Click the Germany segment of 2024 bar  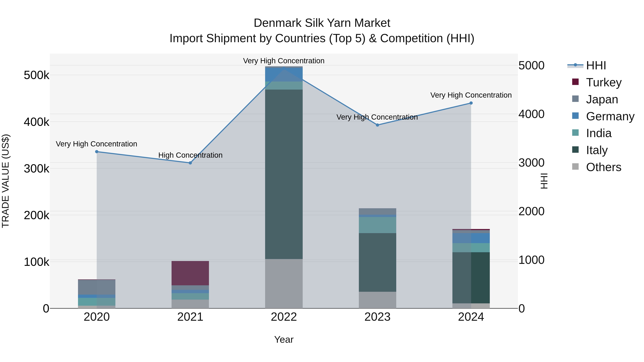tap(471, 238)
